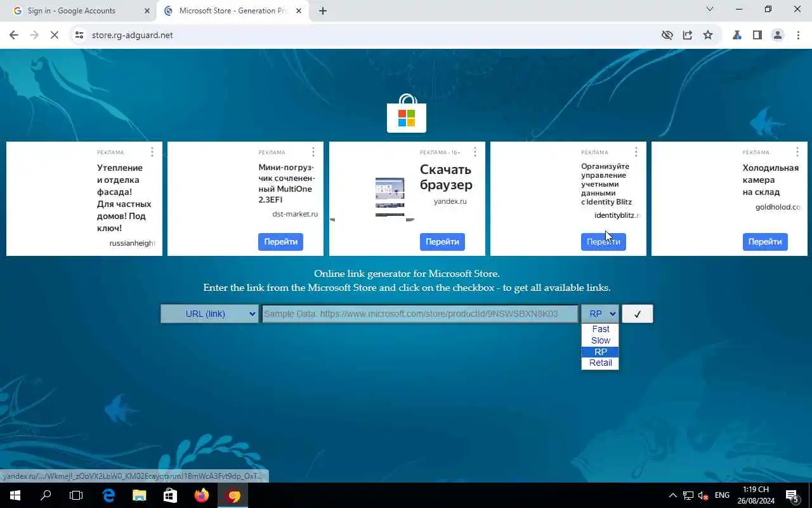Image resolution: width=812 pixels, height=508 pixels.
Task: Open File Explorer from taskbar
Action: tap(140, 495)
